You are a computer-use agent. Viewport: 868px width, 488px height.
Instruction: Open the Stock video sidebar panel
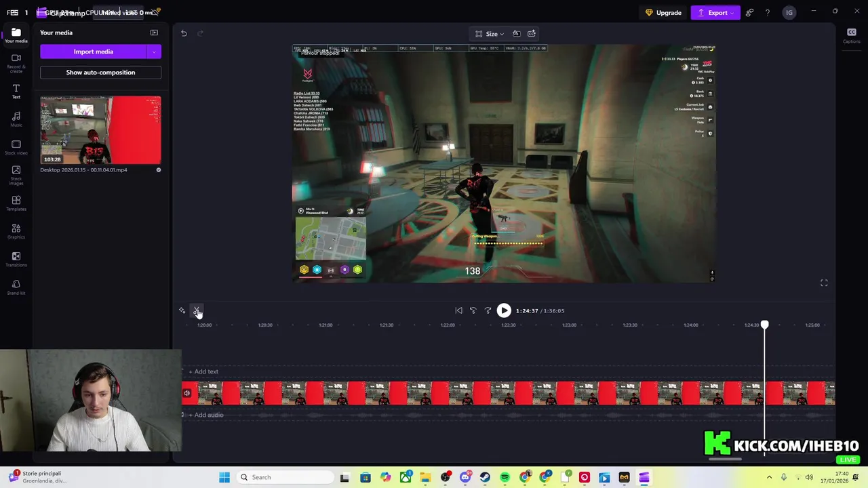(16, 147)
